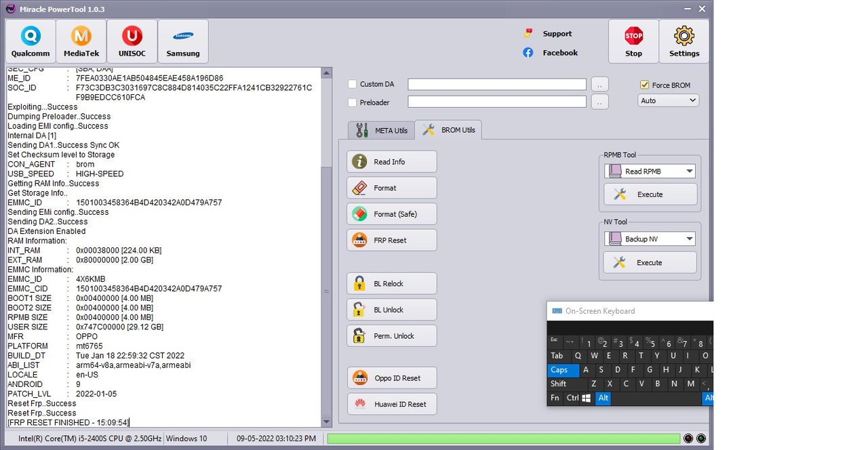This screenshot has width=868, height=450.
Task: Click Oppo ID Reset button
Action: coord(392,378)
